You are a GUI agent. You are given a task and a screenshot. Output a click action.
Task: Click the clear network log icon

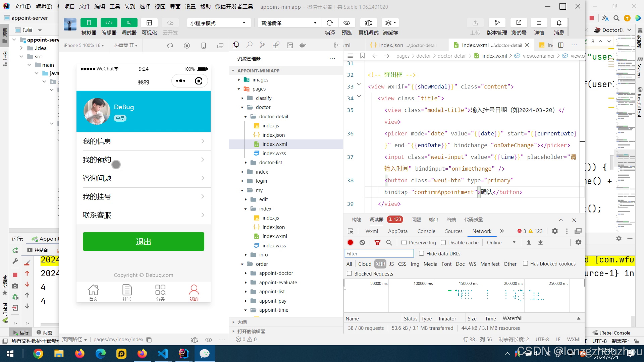pyautogui.click(x=362, y=242)
